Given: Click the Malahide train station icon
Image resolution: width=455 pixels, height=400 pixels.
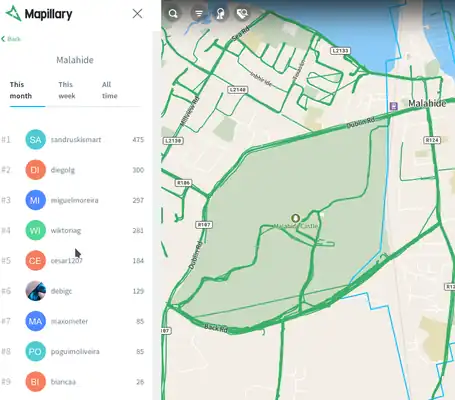Looking at the screenshot, I should (393, 106).
